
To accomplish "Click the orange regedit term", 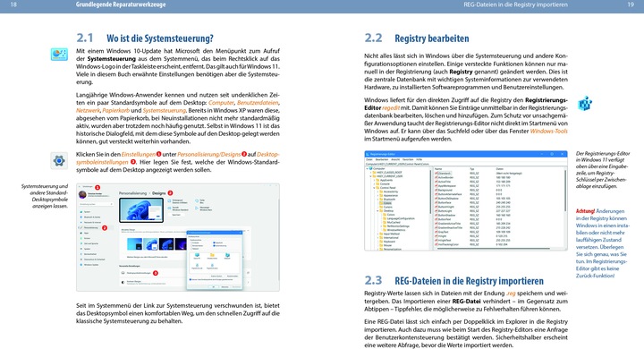I will [391, 107].
